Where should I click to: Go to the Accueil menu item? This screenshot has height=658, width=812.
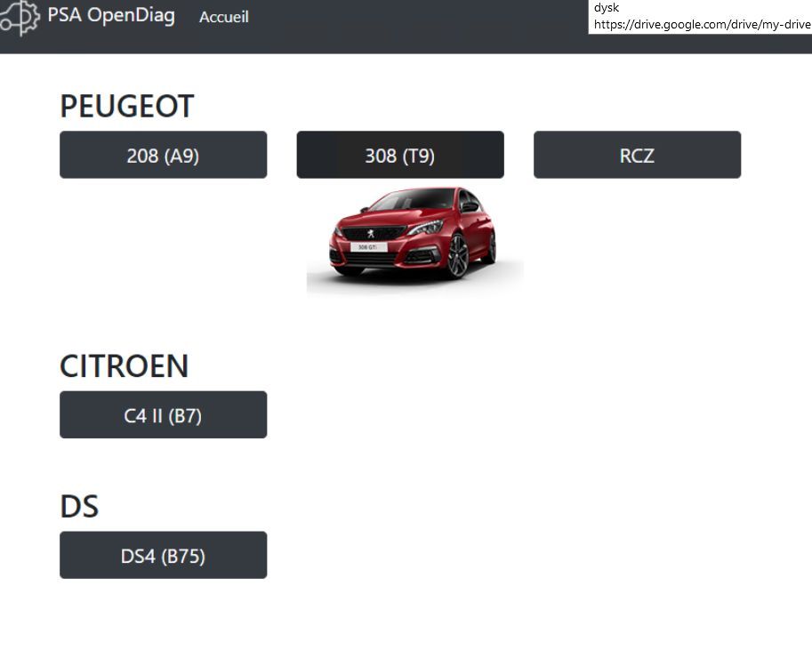[x=224, y=17]
